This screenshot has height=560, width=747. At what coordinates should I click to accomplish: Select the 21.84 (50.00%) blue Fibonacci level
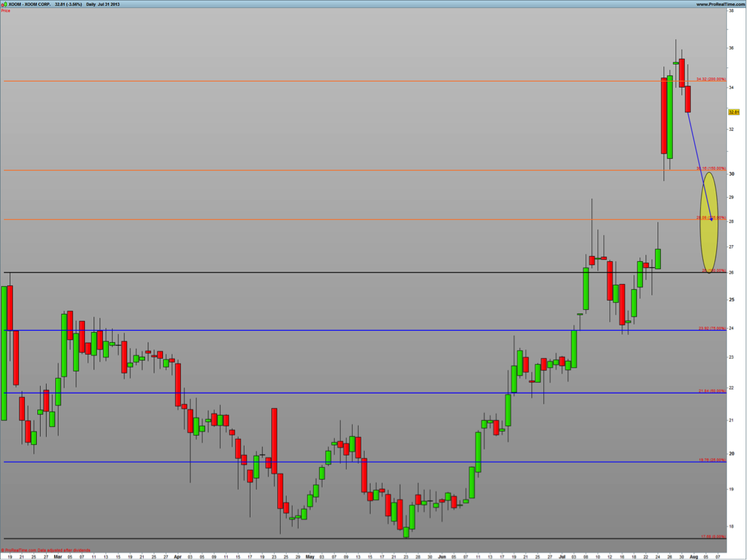(x=334, y=393)
